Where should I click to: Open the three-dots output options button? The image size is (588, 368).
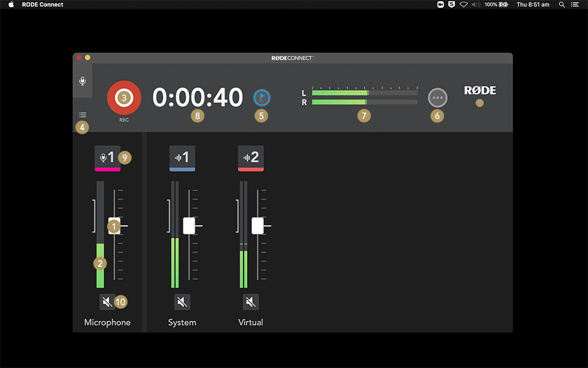pos(437,98)
